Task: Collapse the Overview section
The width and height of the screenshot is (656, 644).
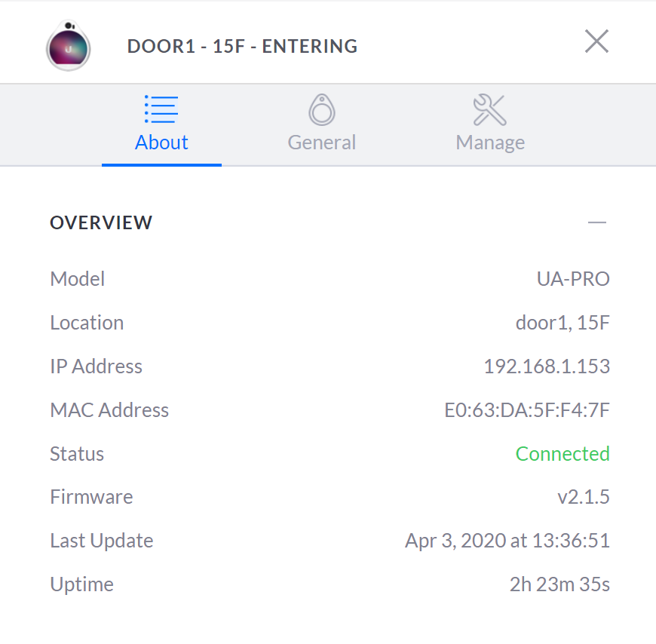Action: 597,222
